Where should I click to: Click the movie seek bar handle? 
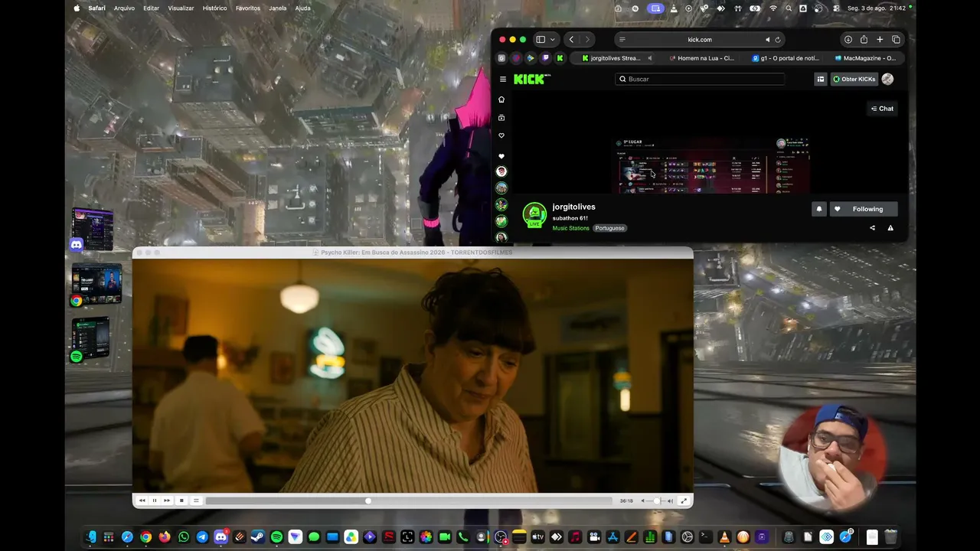368,500
